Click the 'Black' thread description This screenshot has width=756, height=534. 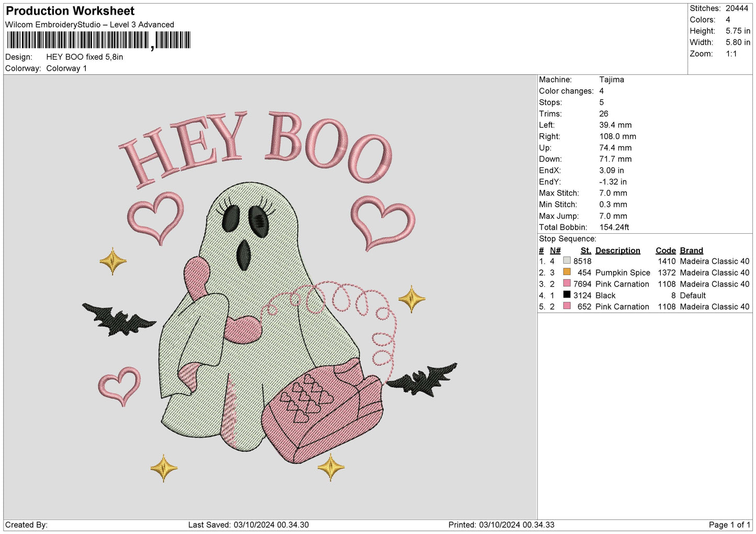tap(605, 296)
